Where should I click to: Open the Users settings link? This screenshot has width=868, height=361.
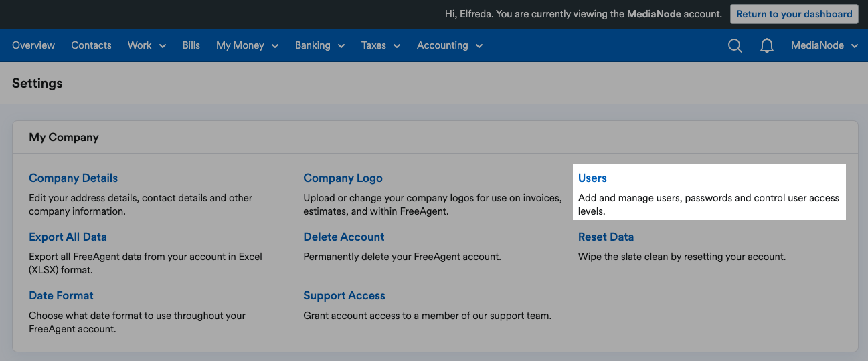pos(592,178)
